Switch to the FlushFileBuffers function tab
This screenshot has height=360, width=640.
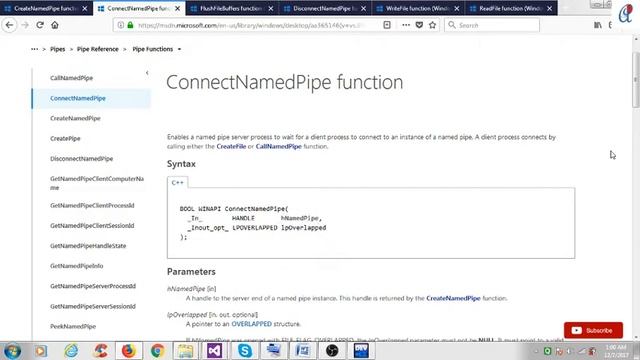232,8
